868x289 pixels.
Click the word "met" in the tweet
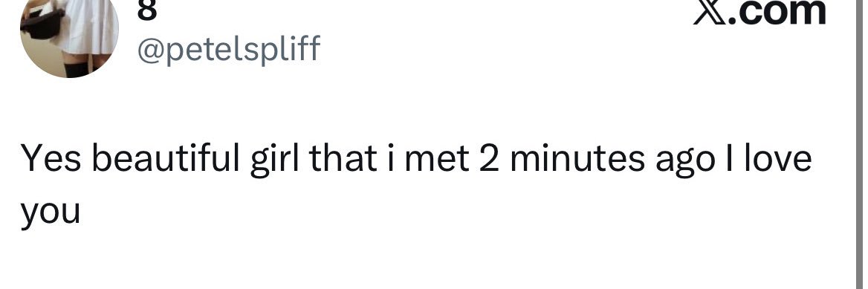tap(437, 159)
